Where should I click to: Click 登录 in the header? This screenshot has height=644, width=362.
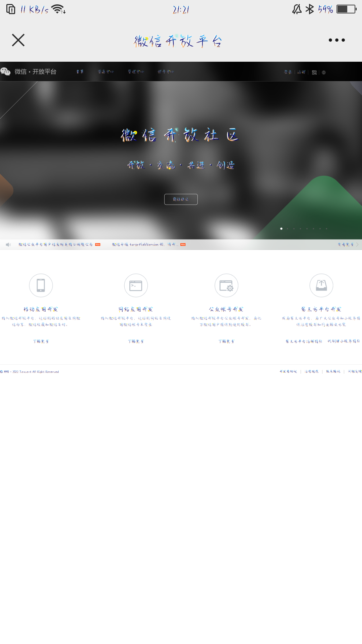288,72
